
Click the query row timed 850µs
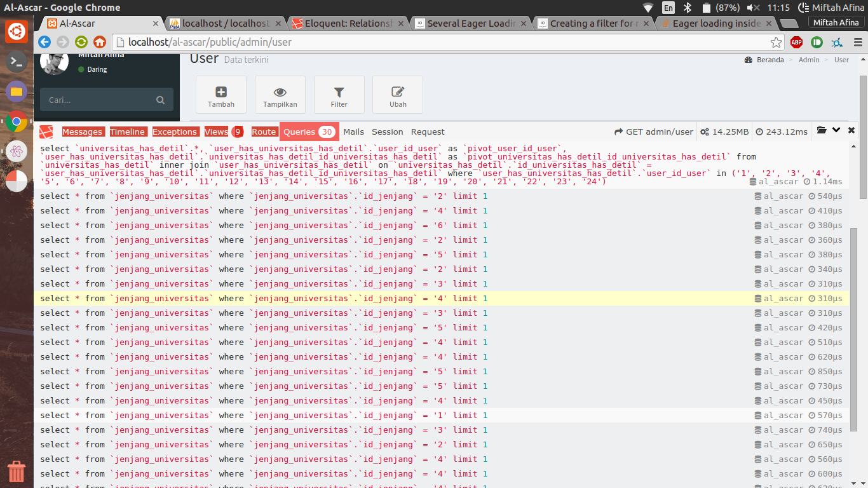tap(441, 371)
